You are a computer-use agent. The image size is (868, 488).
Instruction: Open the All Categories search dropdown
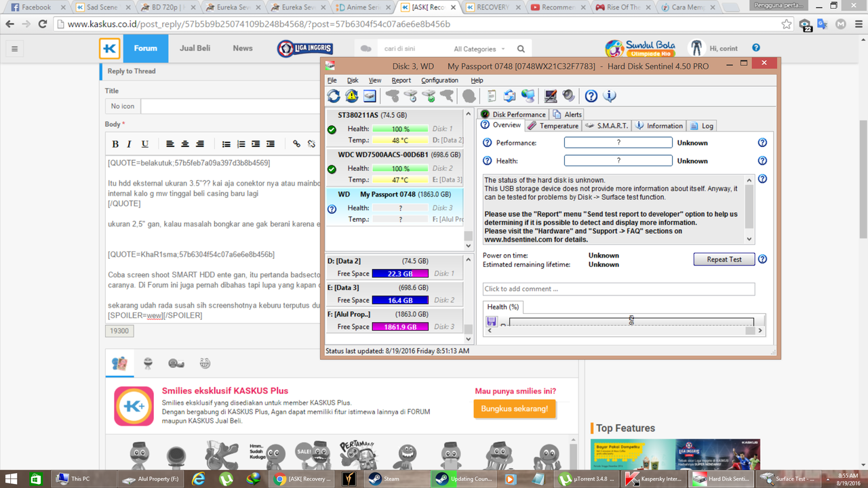[x=479, y=49]
